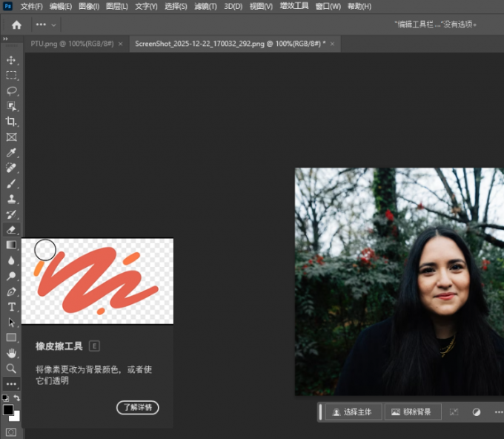Image resolution: width=504 pixels, height=439 pixels.
Task: Open the contextual task bar more options
Action: [x=499, y=412]
